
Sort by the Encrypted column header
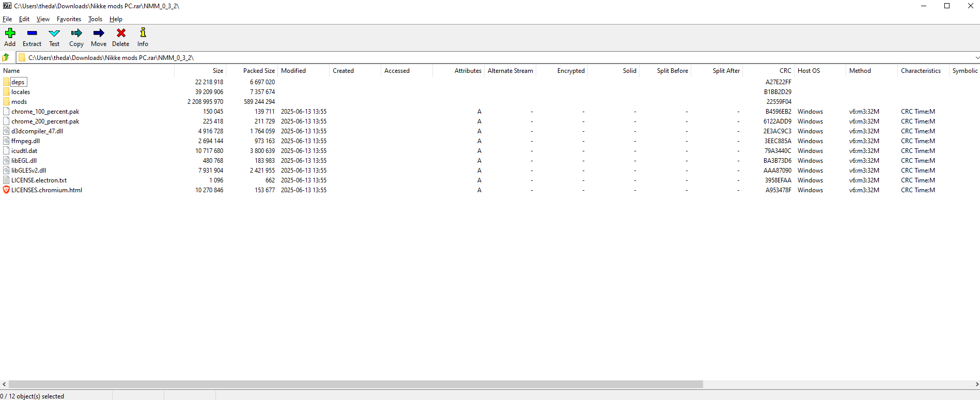tap(562, 71)
